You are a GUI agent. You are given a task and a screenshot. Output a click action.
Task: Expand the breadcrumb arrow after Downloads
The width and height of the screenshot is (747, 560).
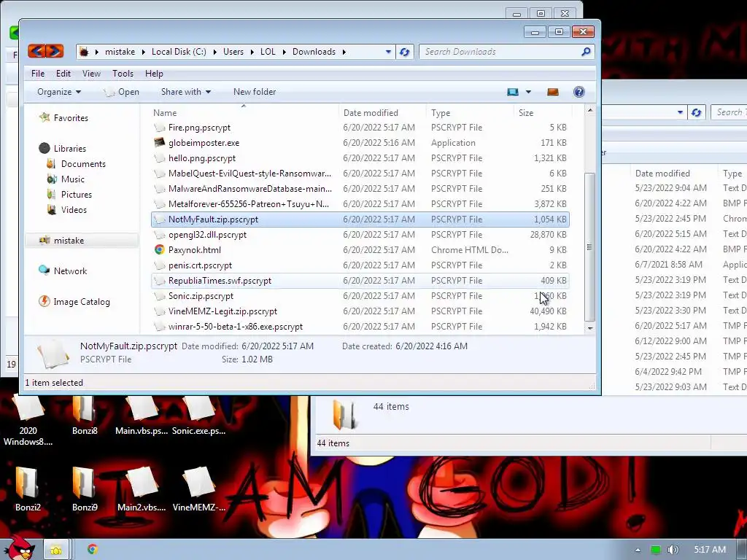(344, 52)
